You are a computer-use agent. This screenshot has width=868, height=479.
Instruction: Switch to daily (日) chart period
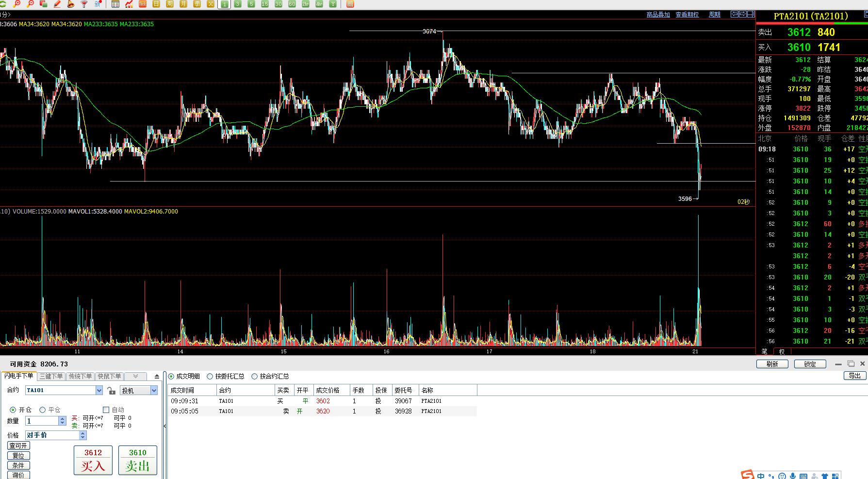pos(156,4)
